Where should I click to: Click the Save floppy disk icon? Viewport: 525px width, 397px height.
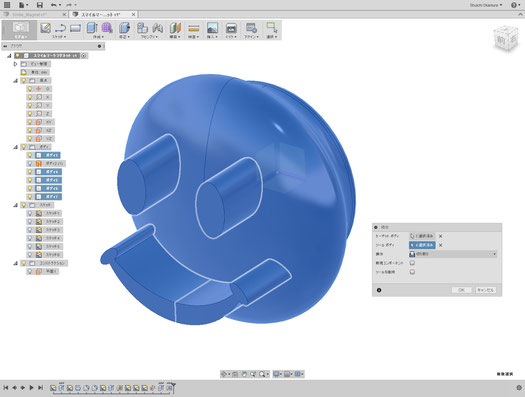click(x=40, y=5)
